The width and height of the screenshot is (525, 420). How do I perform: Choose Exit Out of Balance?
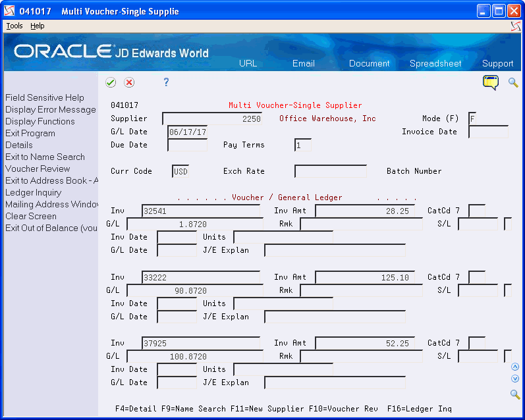(51, 228)
